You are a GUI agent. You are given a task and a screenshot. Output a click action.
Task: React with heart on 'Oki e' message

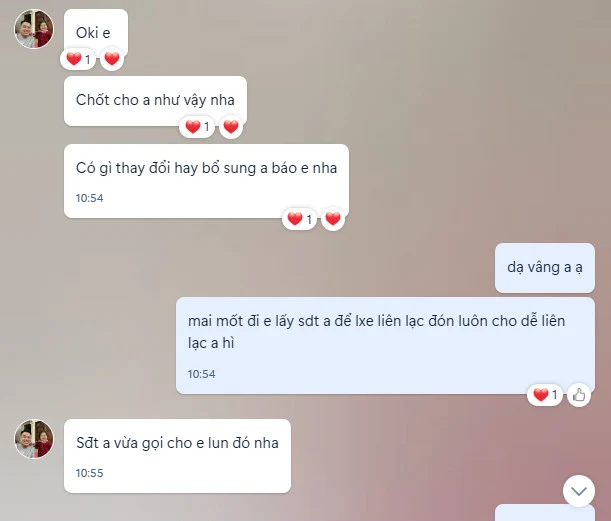(x=112, y=59)
